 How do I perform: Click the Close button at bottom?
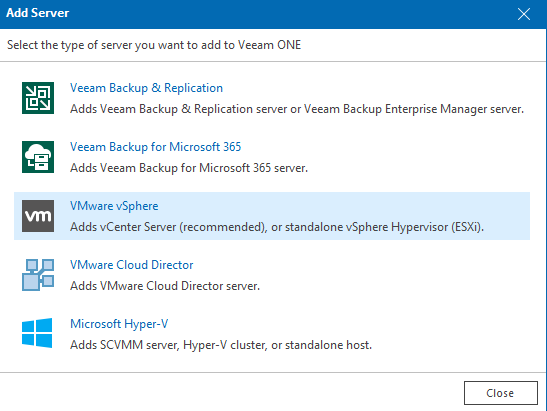click(x=501, y=393)
